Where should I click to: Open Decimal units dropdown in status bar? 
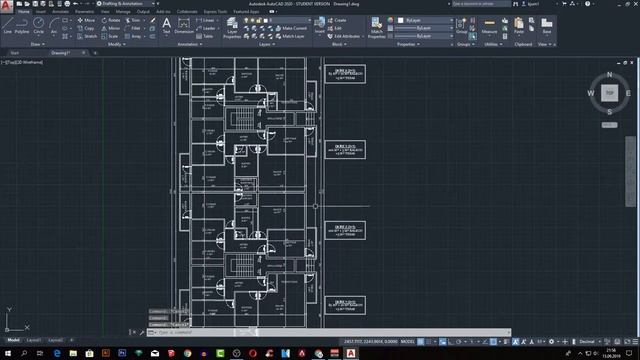590,342
